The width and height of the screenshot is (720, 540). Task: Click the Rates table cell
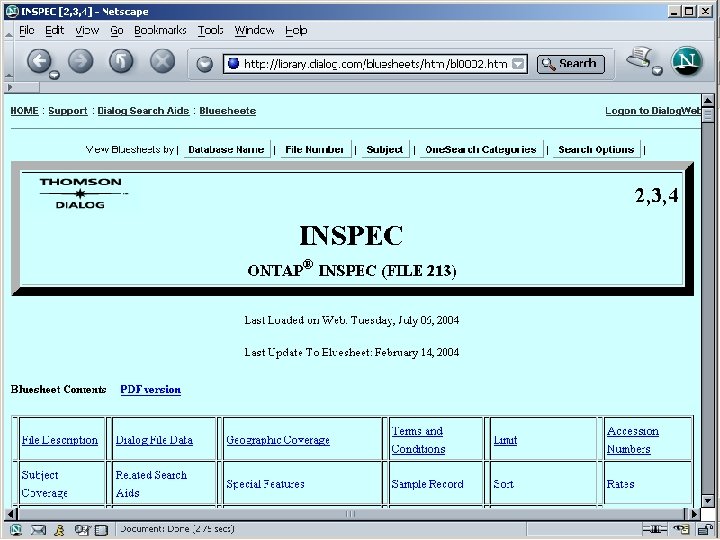pyautogui.click(x=648, y=484)
